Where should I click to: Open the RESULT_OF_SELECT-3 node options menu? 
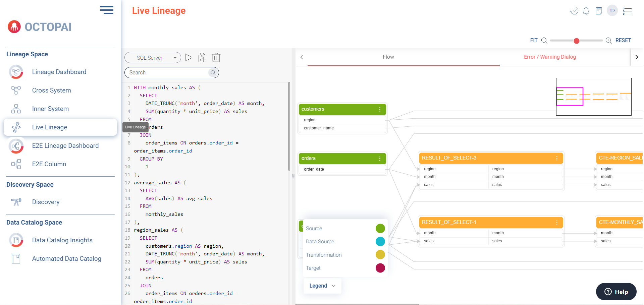click(x=557, y=158)
